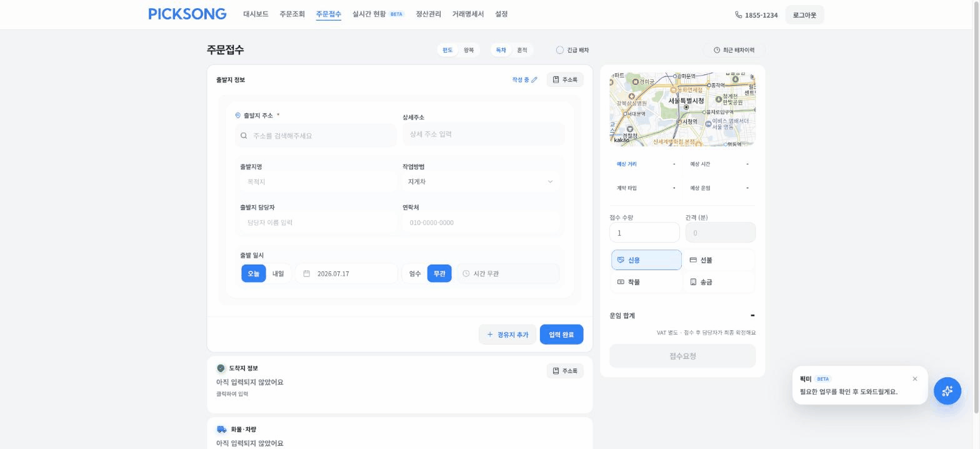Image resolution: width=980 pixels, height=449 pixels.
Task: Click the calendar icon in the date field
Action: 307,273
